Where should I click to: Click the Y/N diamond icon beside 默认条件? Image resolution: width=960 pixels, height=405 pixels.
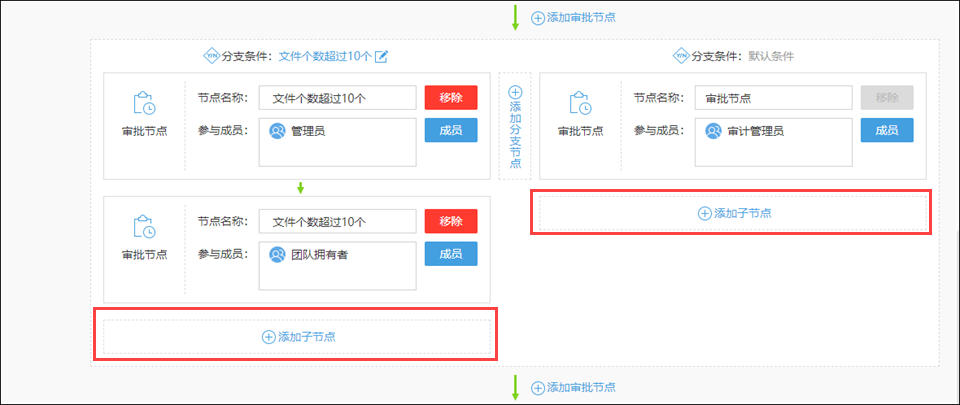683,56
